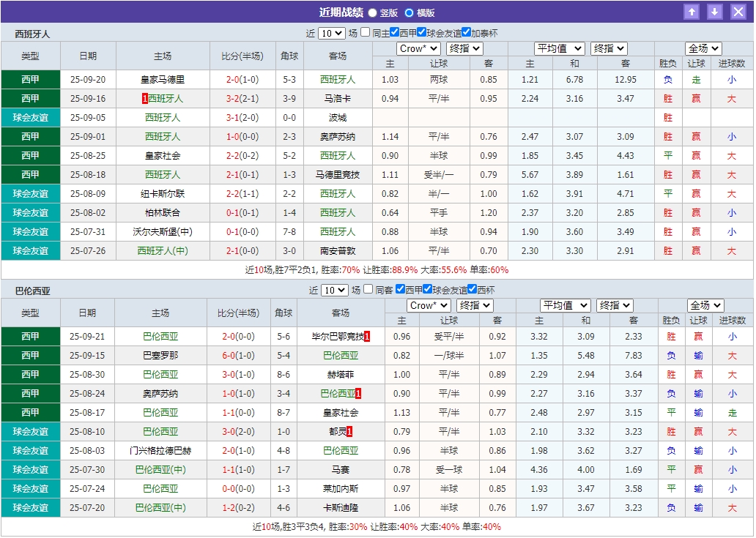Click the 巴塞罗那 team link
756x538 pixels.
(161, 355)
